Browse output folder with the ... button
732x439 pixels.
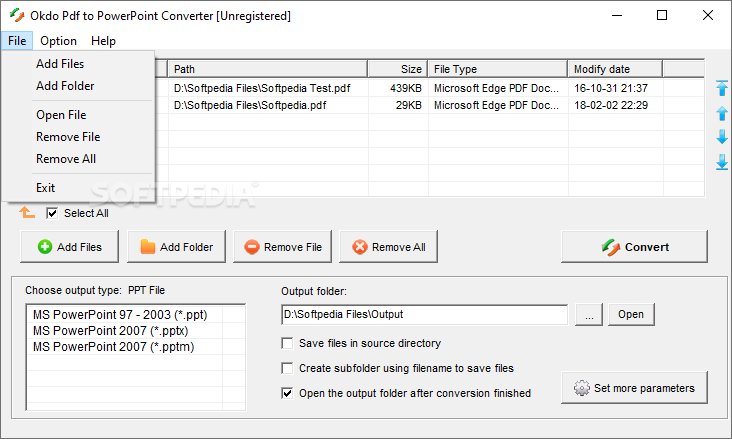click(589, 314)
